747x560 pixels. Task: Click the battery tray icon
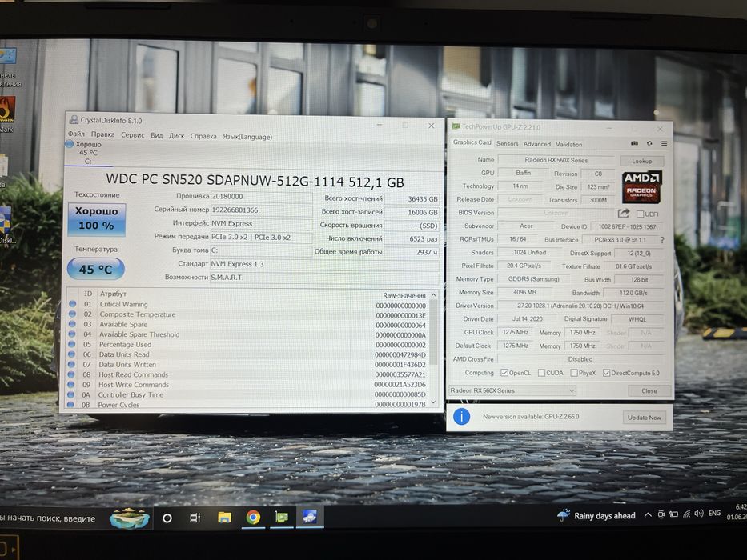tap(673, 514)
